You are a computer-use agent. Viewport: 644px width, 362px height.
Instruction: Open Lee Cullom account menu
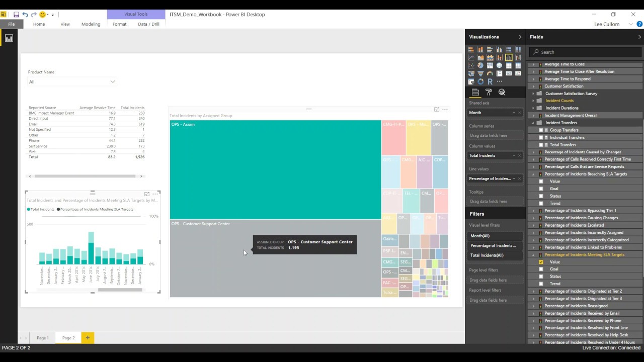coord(613,24)
